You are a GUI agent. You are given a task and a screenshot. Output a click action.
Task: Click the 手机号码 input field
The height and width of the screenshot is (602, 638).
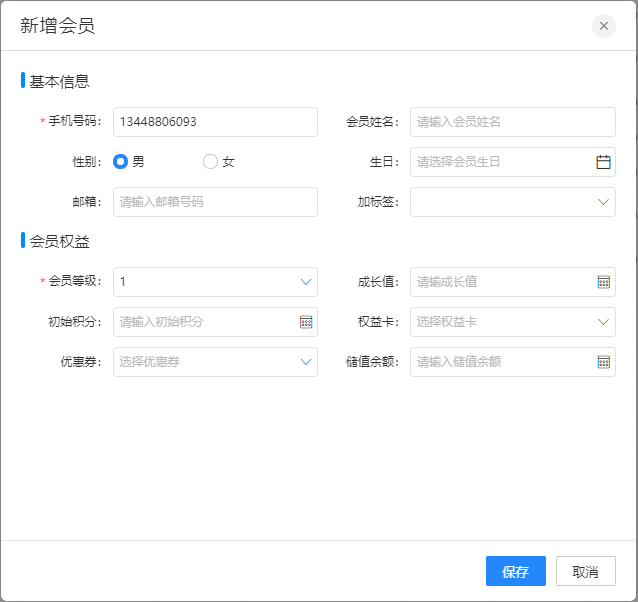tap(215, 122)
